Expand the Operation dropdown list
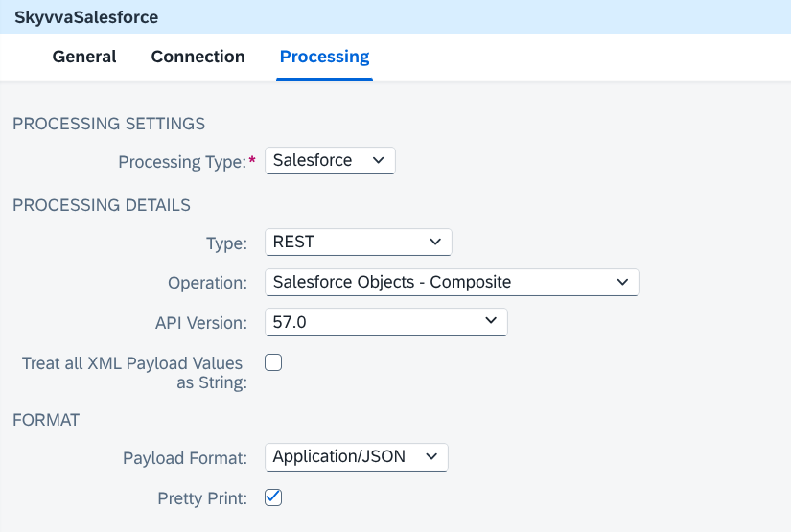Screen dimensions: 791x532 tap(452, 282)
